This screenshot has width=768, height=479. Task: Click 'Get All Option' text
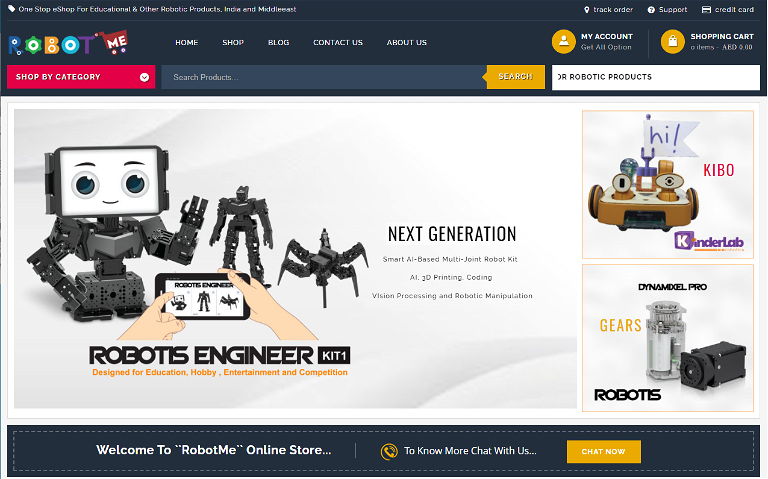coord(606,48)
